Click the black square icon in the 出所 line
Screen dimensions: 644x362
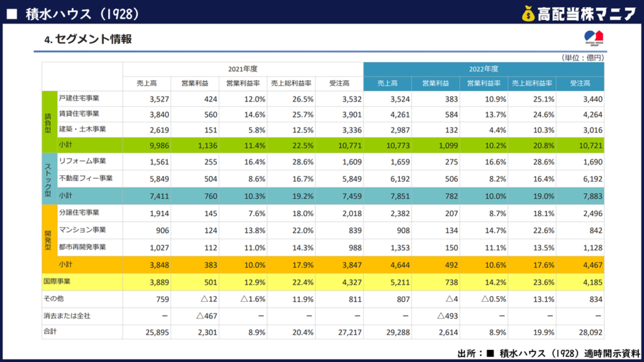(x=490, y=353)
